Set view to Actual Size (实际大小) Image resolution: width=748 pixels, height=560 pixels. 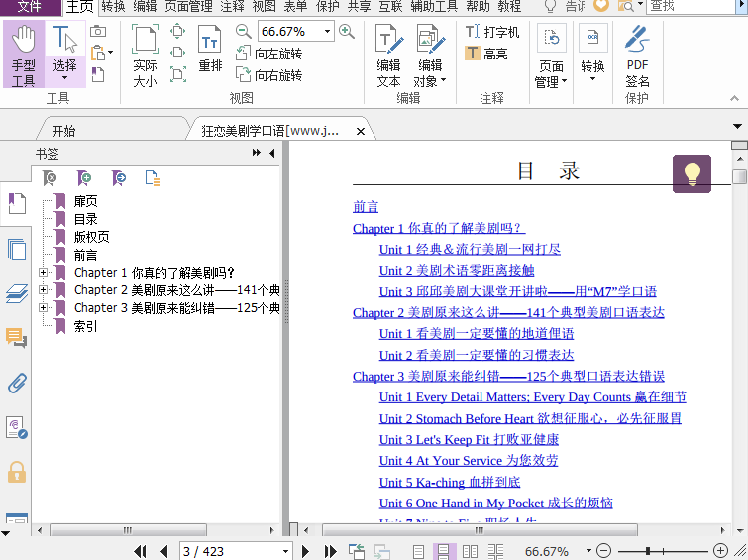click(x=145, y=56)
